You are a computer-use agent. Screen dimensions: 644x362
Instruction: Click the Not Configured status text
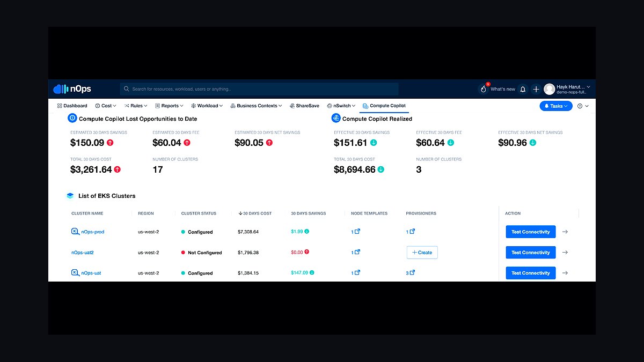[205, 253]
